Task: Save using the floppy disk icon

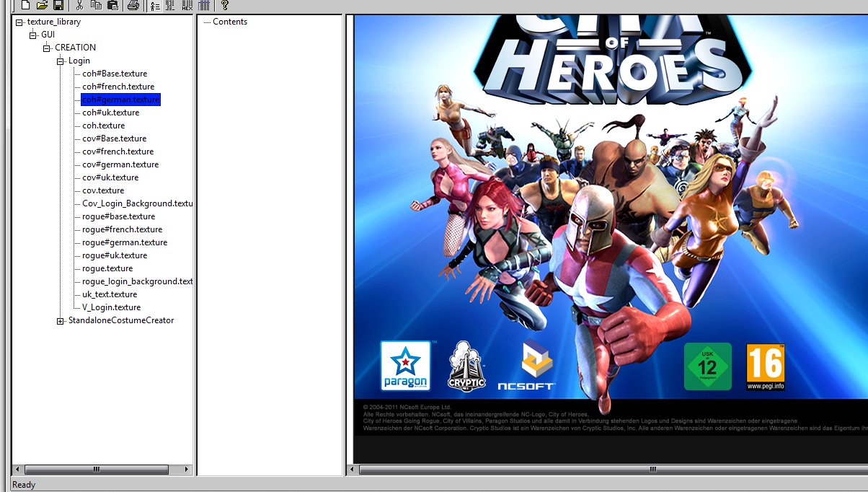Action: (58, 5)
